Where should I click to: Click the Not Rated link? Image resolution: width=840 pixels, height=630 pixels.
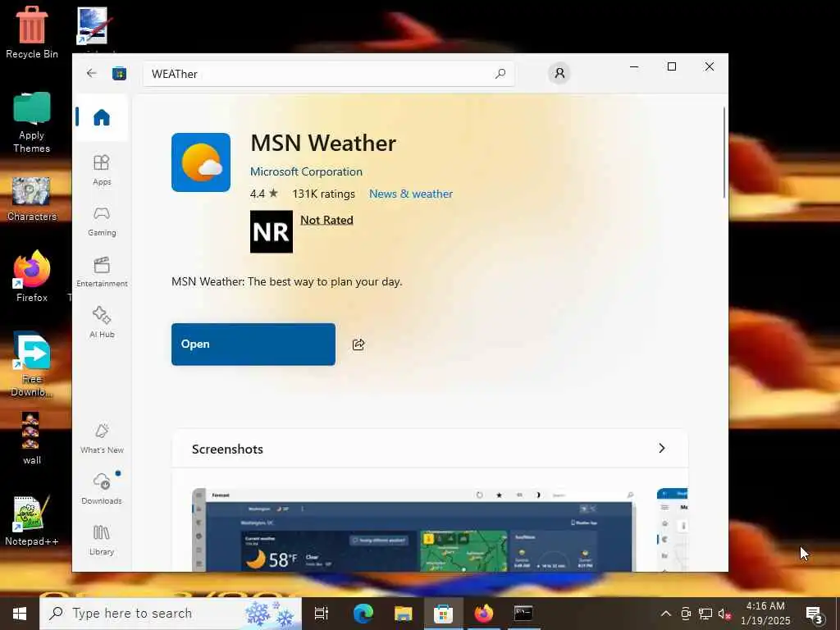coord(326,220)
